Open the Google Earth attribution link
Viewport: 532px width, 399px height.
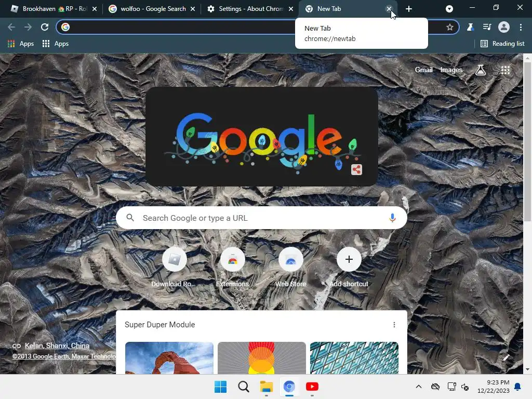click(64, 356)
